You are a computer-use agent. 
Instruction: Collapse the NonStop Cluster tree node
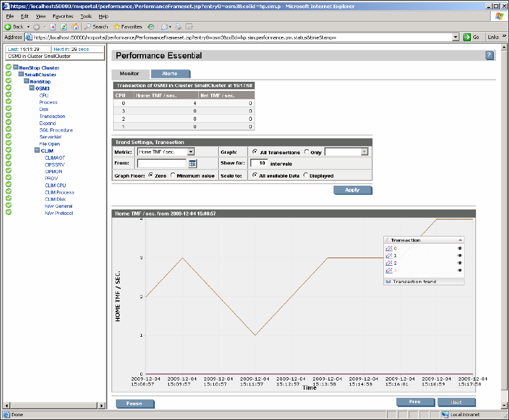[x=16, y=68]
